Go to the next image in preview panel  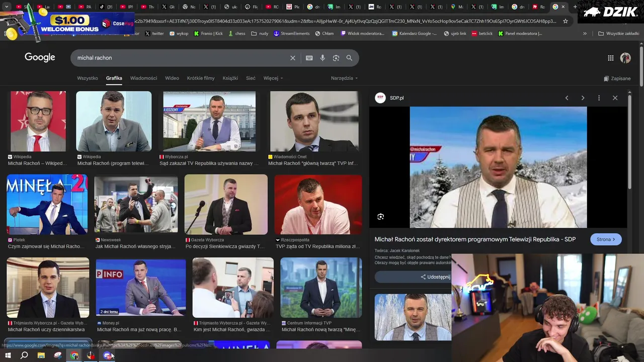(x=583, y=98)
